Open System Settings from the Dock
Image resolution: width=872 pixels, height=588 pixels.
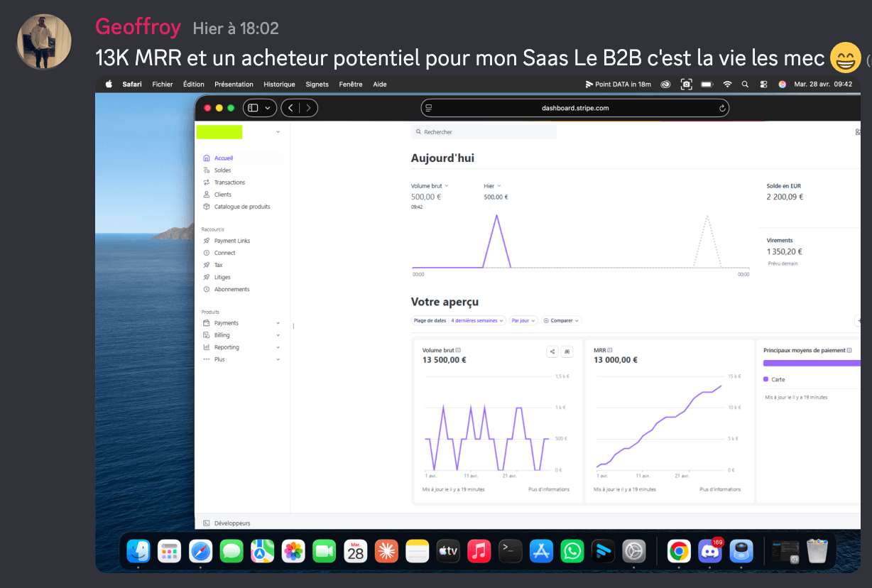pyautogui.click(x=634, y=550)
